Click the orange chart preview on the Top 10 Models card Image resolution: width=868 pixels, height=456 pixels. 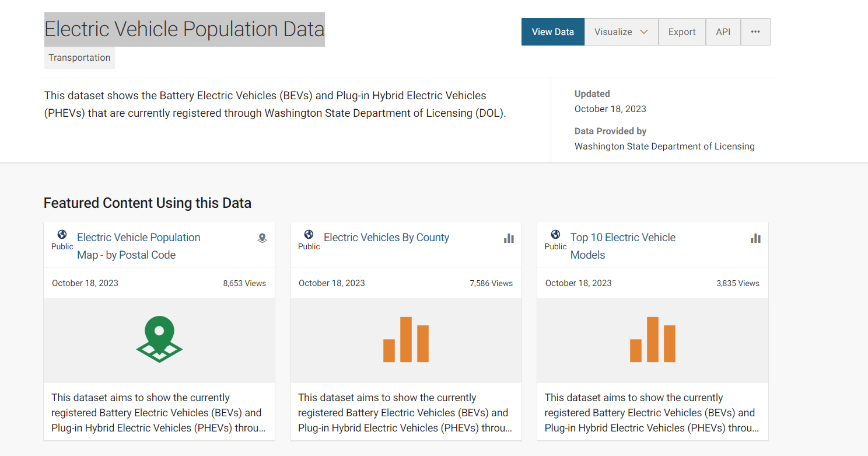(x=652, y=339)
